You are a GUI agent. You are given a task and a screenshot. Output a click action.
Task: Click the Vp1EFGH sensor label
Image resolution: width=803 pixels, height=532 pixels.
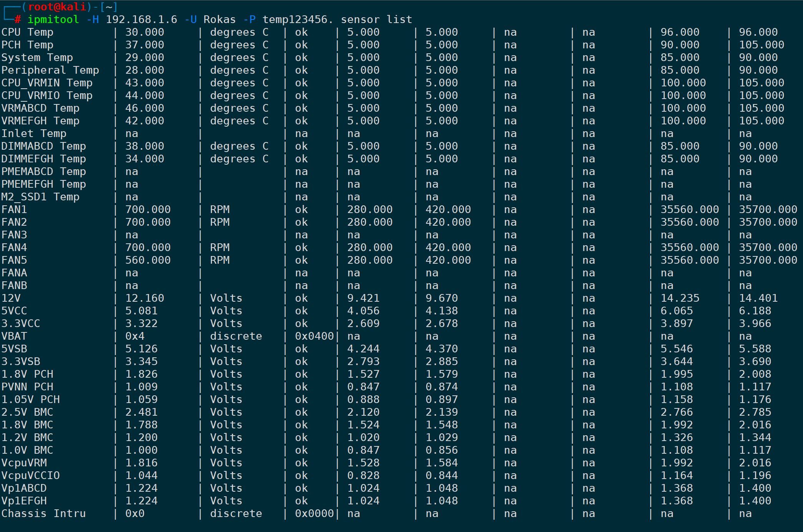(x=24, y=501)
